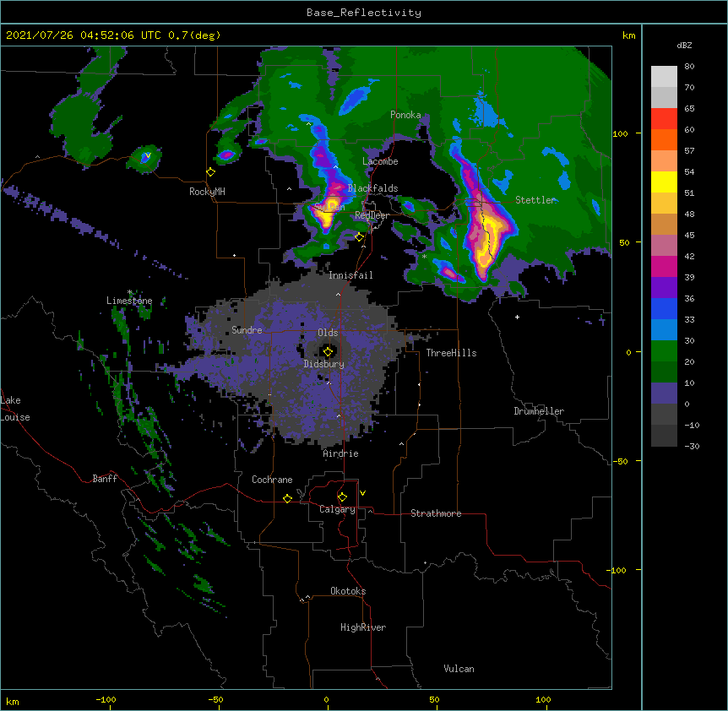Click the Ponoka city label

(405, 115)
